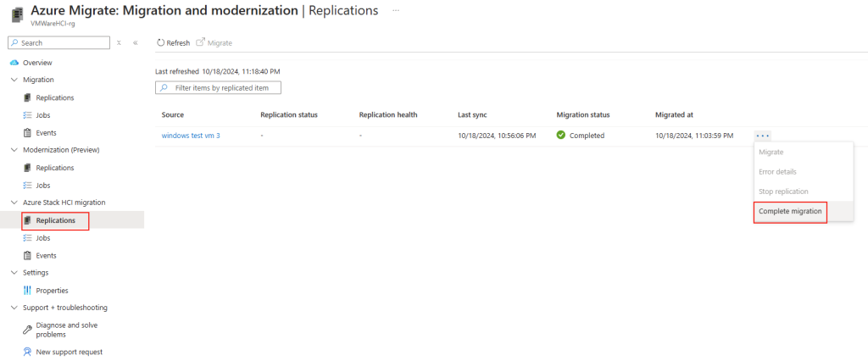Click the Refresh button label
This screenshot has width=868, height=361.
click(178, 42)
